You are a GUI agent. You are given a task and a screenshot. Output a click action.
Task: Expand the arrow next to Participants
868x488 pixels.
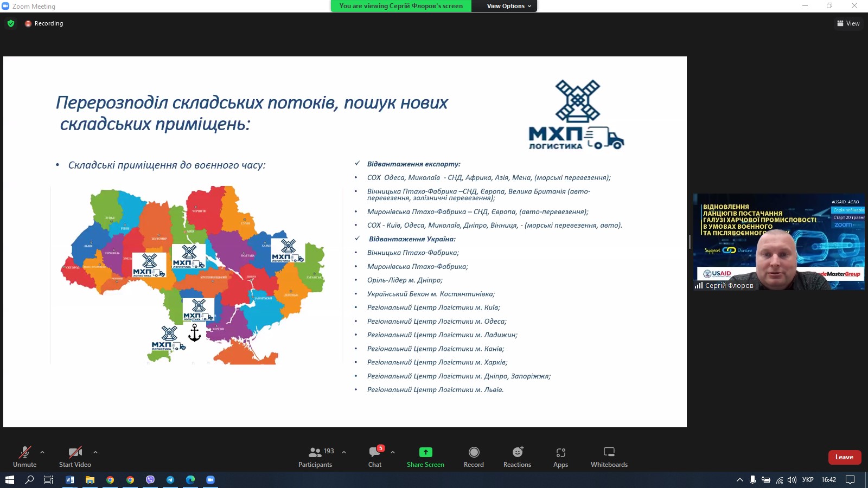tap(344, 452)
